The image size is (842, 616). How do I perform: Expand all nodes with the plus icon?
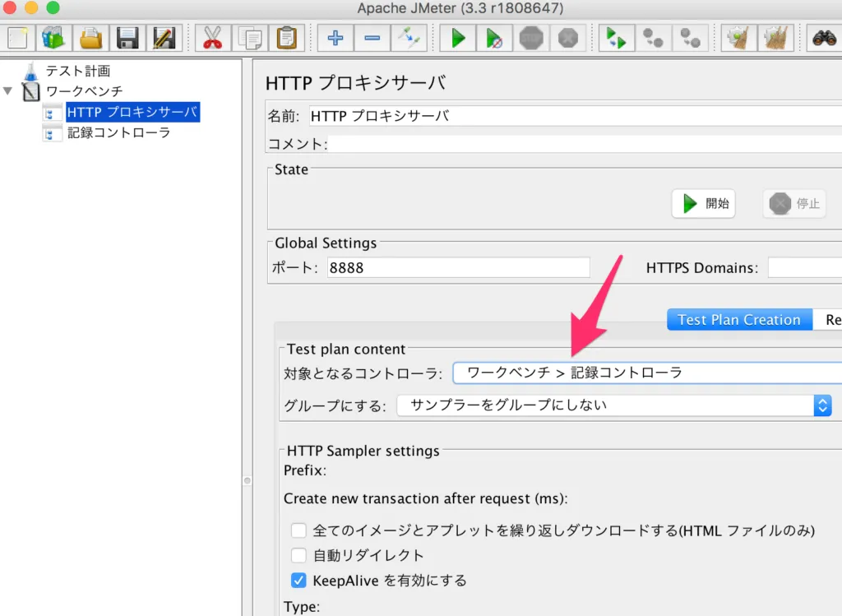click(x=335, y=38)
